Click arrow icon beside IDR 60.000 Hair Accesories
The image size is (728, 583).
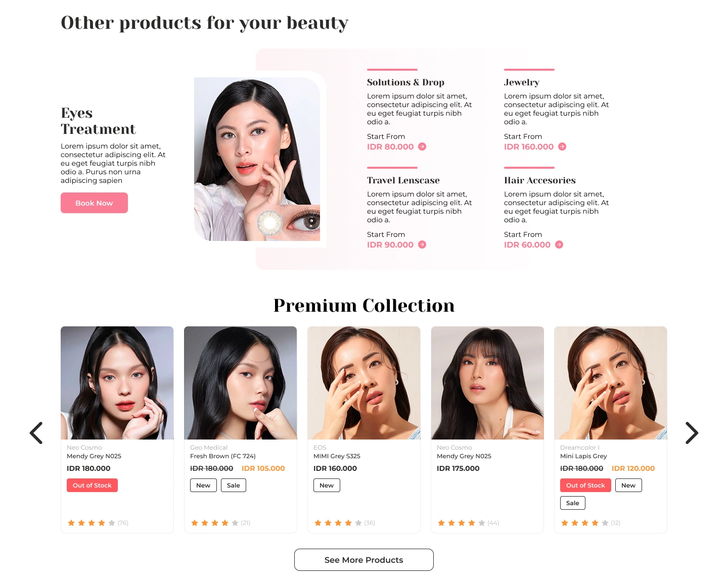point(559,245)
